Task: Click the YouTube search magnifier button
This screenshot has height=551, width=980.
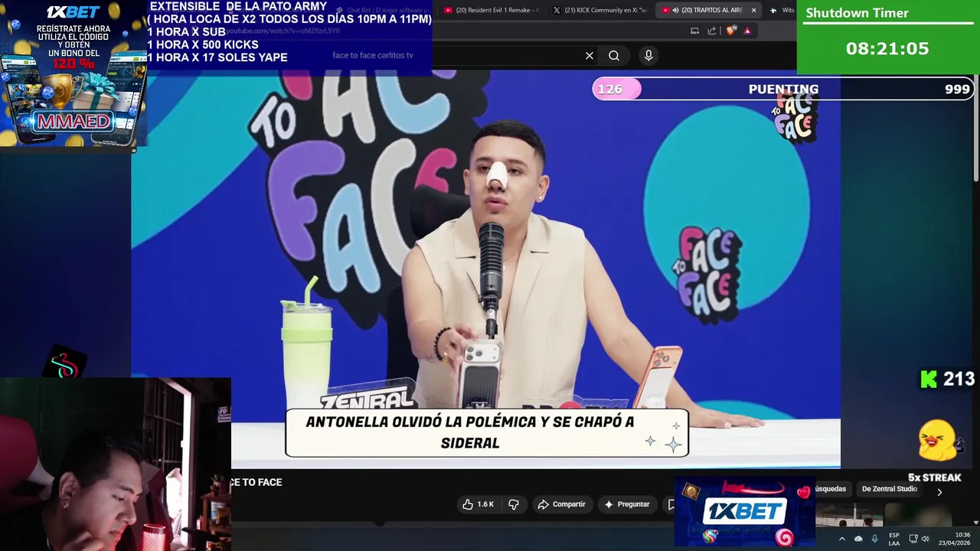Action: [614, 56]
